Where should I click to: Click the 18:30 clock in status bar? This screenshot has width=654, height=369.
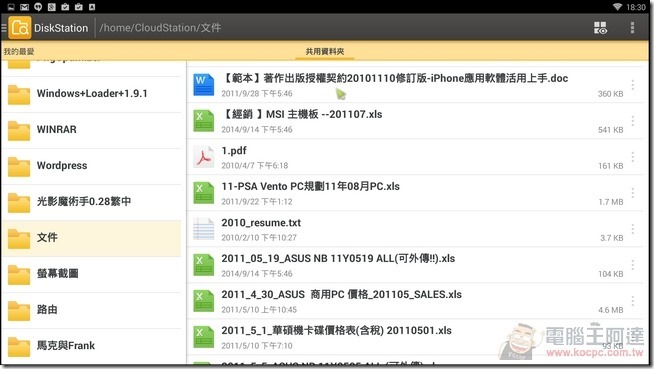point(636,7)
